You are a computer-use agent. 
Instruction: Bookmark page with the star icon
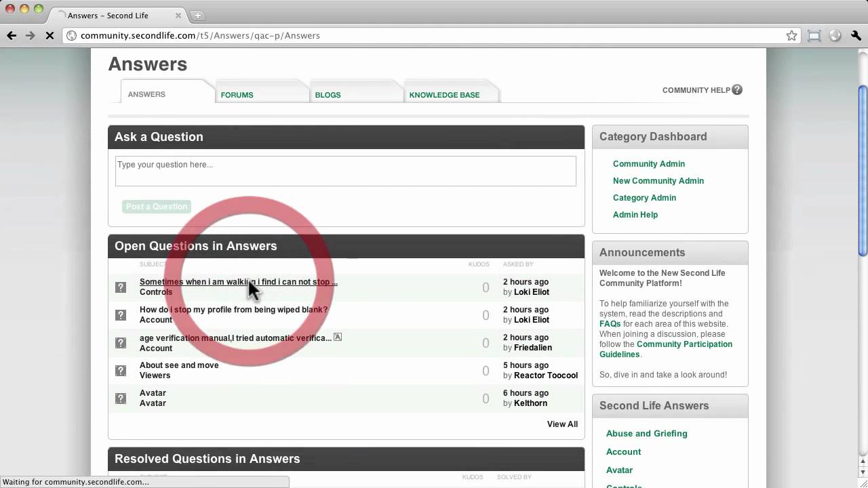791,36
